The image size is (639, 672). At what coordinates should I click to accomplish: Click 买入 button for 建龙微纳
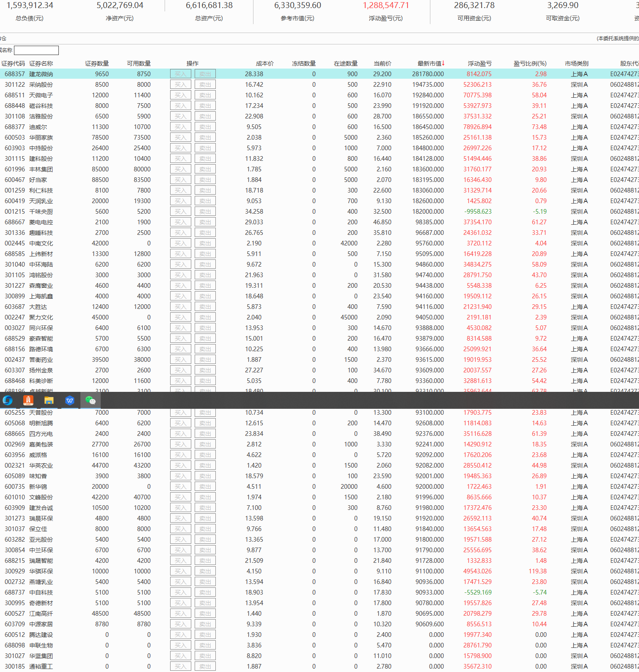181,74
